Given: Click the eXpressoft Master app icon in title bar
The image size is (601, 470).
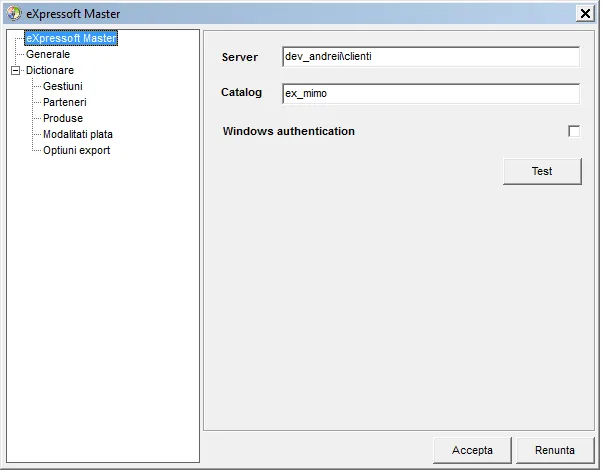Looking at the screenshot, I should coord(14,13).
